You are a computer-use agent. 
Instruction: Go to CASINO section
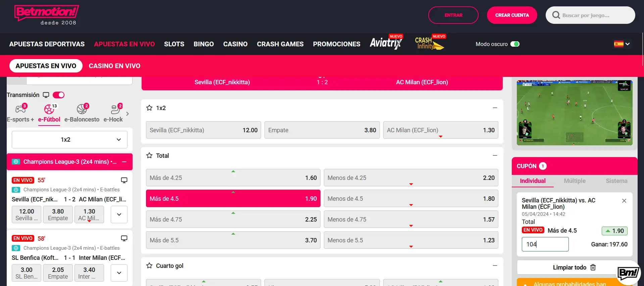(236, 44)
